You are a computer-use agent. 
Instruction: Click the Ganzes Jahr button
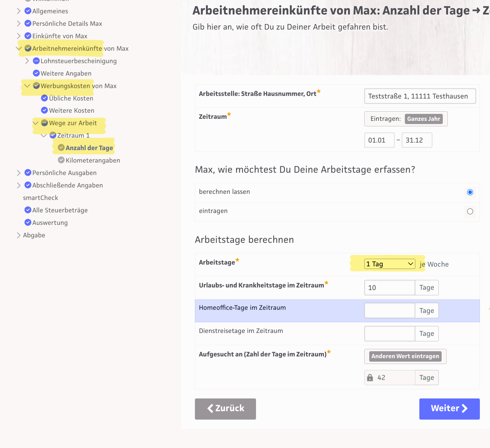coord(423,119)
